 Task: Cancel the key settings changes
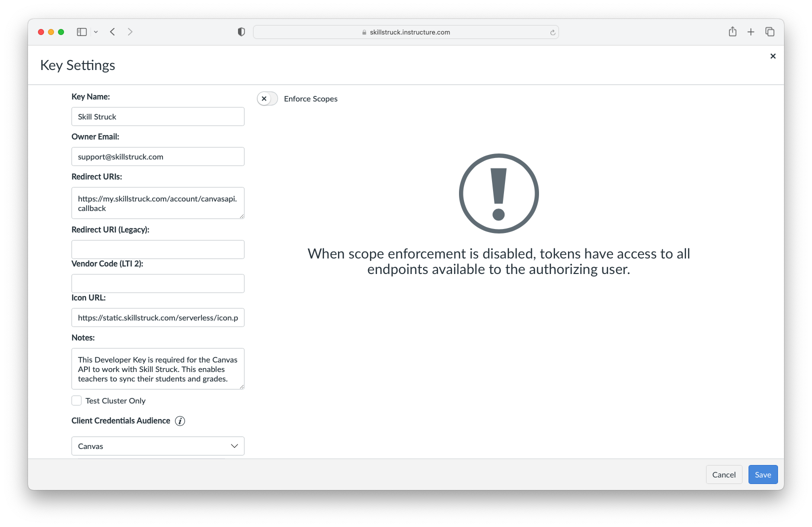723,474
